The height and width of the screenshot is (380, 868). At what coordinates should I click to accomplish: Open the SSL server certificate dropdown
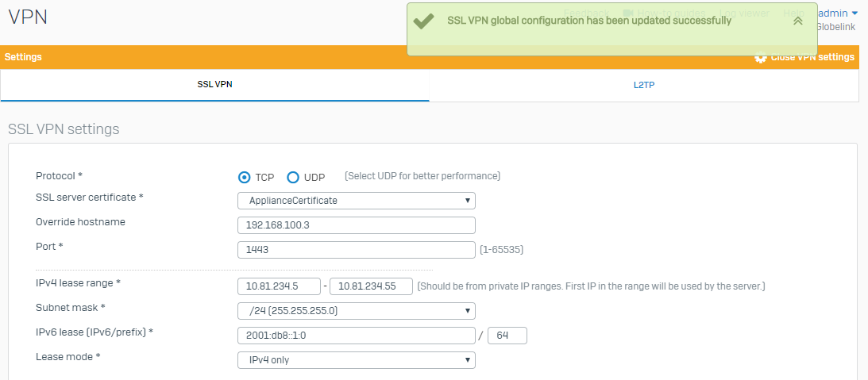[357, 201]
